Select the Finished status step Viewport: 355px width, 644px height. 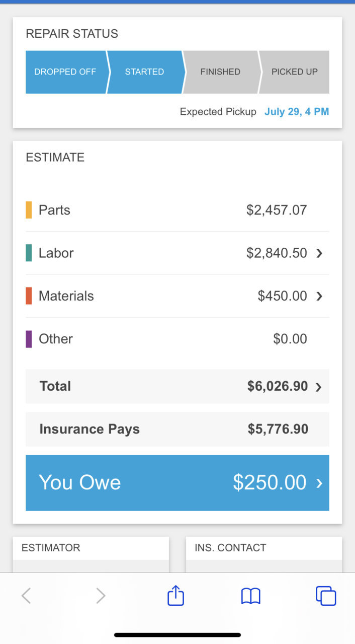coord(221,72)
